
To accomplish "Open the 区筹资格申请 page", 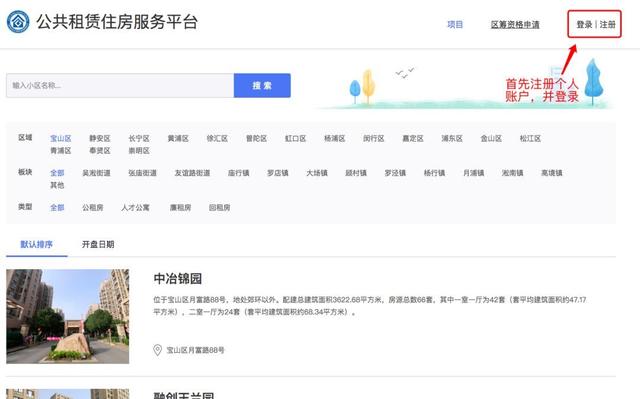I will [515, 24].
